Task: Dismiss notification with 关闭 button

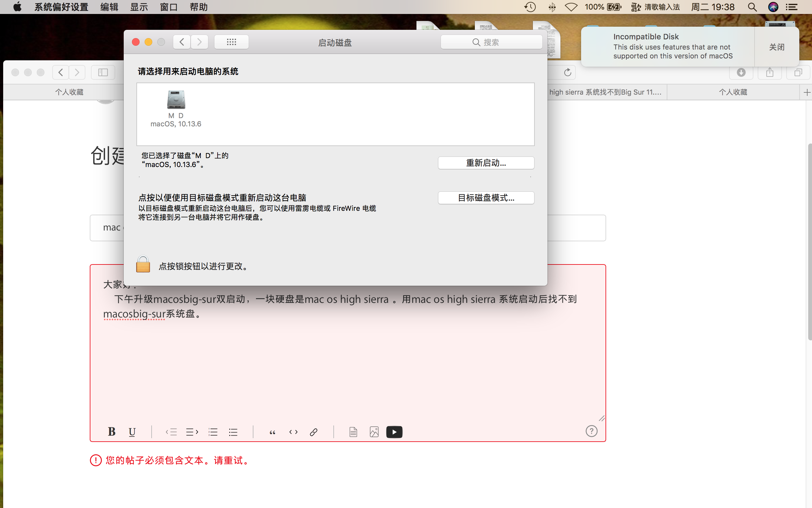Action: click(777, 47)
